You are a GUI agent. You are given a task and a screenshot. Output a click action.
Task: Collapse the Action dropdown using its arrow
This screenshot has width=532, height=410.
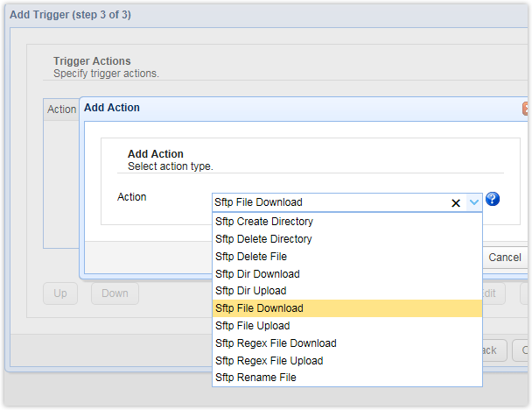[473, 202]
